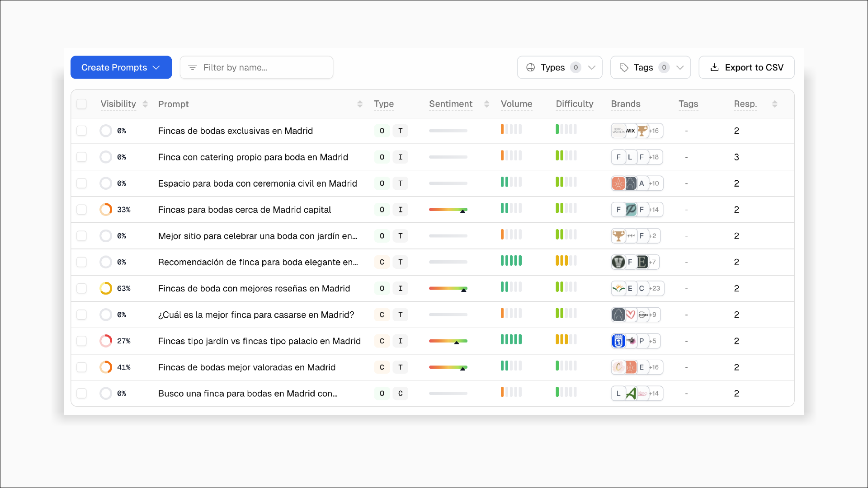Image resolution: width=868 pixels, height=488 pixels.
Task: Click the Visibility column sort arrows
Action: (145, 104)
